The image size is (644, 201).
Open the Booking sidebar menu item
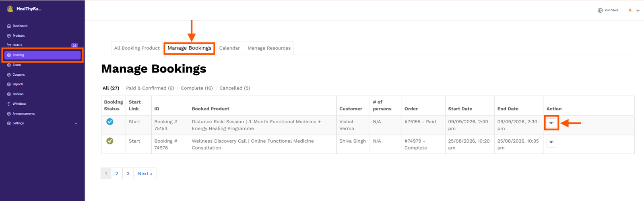pyautogui.click(x=42, y=55)
